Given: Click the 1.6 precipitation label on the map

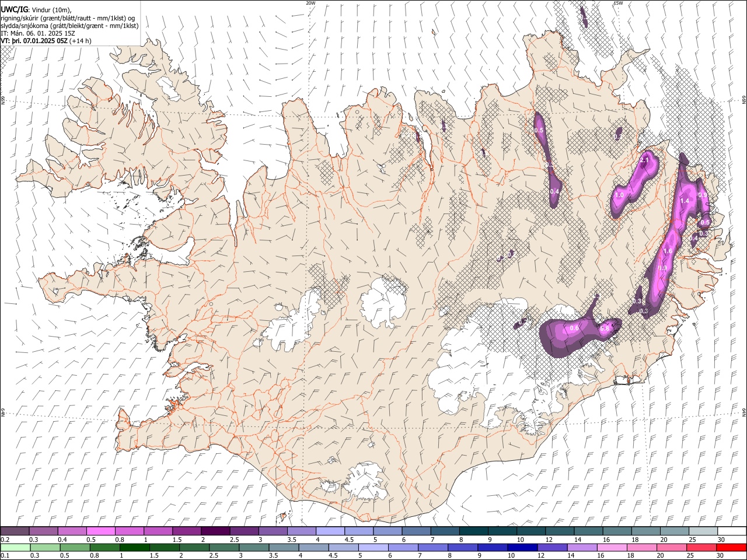Looking at the screenshot, I should coord(668,251).
